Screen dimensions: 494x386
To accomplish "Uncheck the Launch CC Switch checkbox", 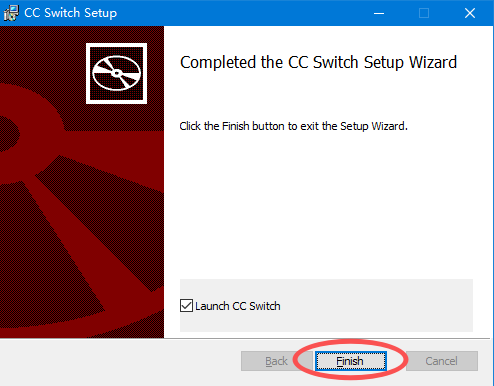I will (x=186, y=306).
